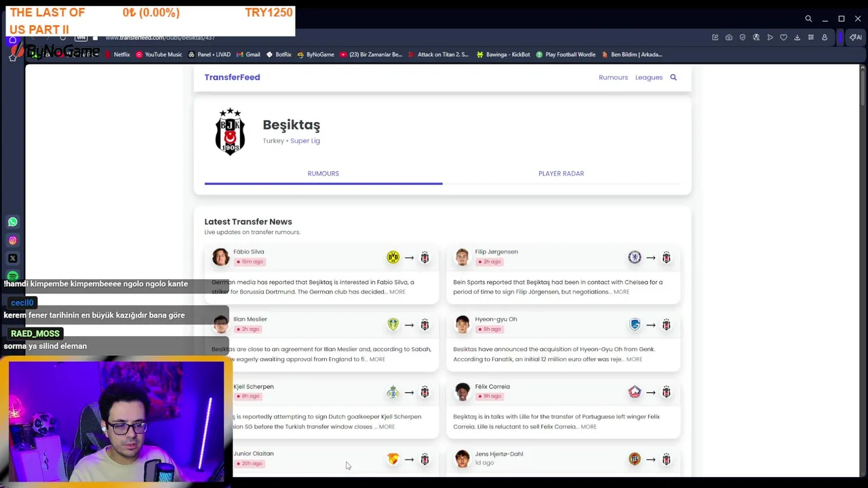The height and width of the screenshot is (488, 868).
Task: Click Félix Correia player photo
Action: click(462, 392)
